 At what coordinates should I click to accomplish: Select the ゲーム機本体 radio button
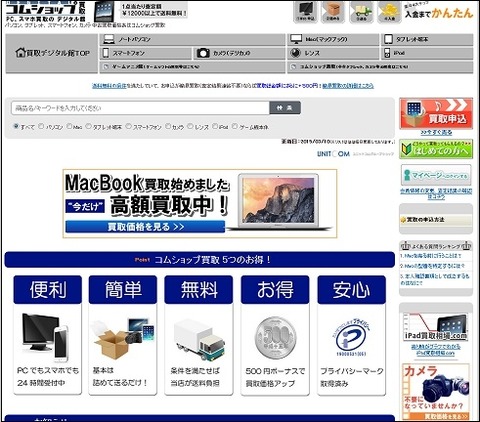(x=235, y=126)
